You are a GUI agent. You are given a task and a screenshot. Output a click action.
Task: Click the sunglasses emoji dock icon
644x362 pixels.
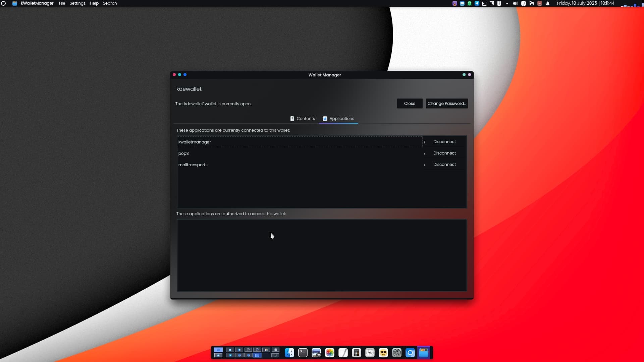point(383,353)
